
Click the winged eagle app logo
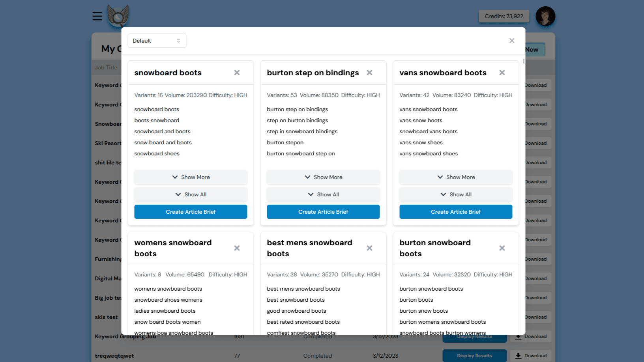[x=118, y=16]
